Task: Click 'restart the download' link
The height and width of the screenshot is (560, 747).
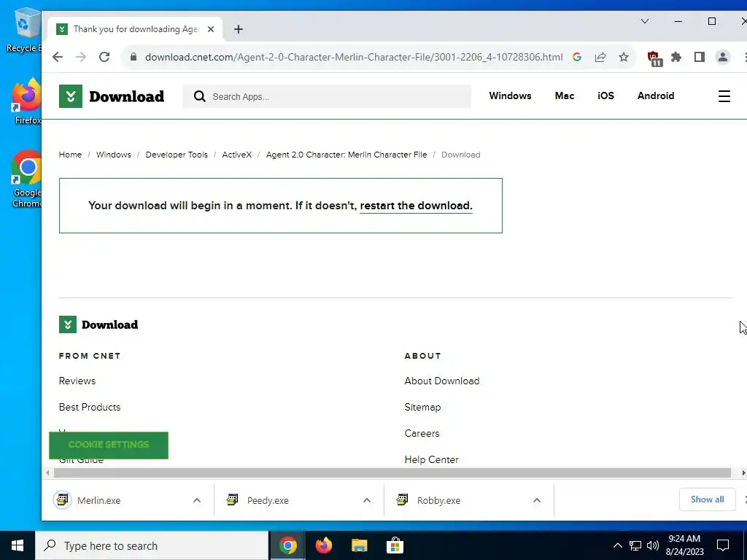Action: [x=416, y=206]
